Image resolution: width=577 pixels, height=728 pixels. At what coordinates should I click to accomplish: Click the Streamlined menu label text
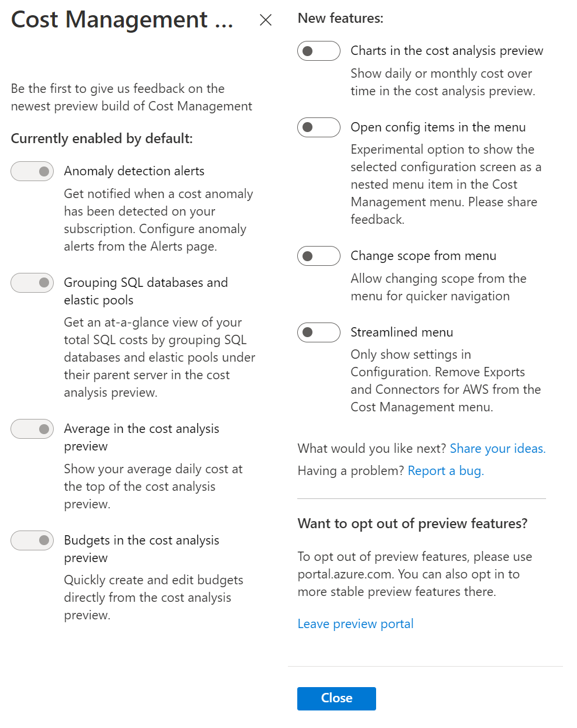402,332
